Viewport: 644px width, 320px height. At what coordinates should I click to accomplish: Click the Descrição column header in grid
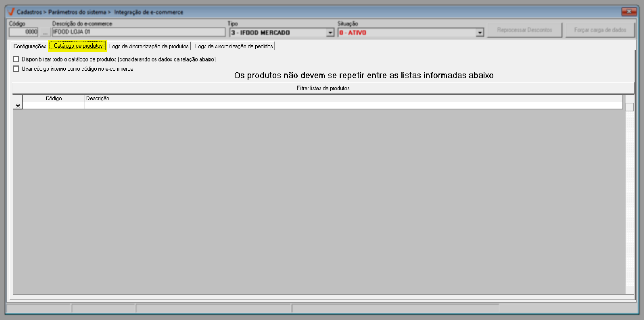(x=354, y=98)
